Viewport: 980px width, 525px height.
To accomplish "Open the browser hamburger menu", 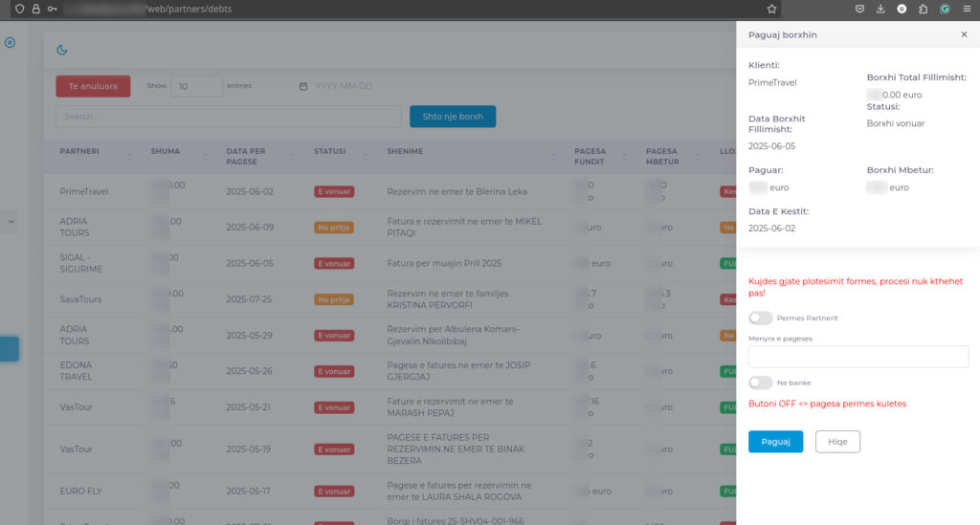I will click(967, 9).
